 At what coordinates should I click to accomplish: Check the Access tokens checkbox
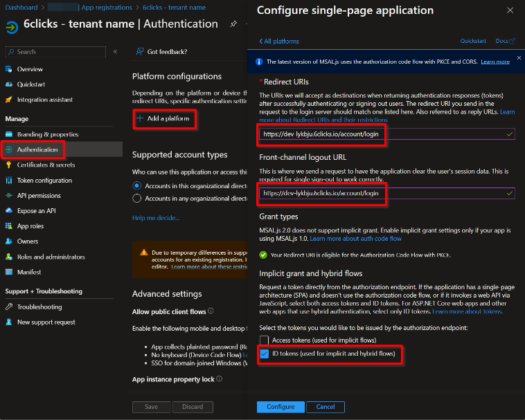point(264,340)
